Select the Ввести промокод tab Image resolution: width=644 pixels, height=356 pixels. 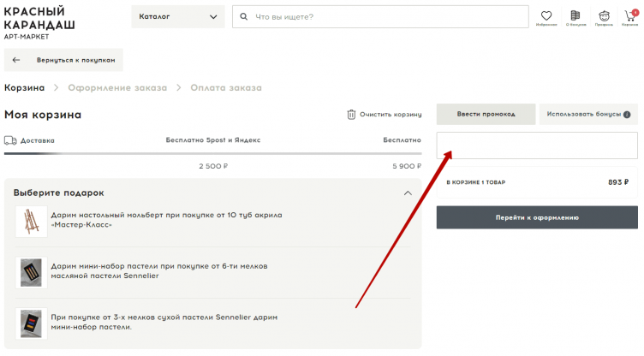coord(486,115)
